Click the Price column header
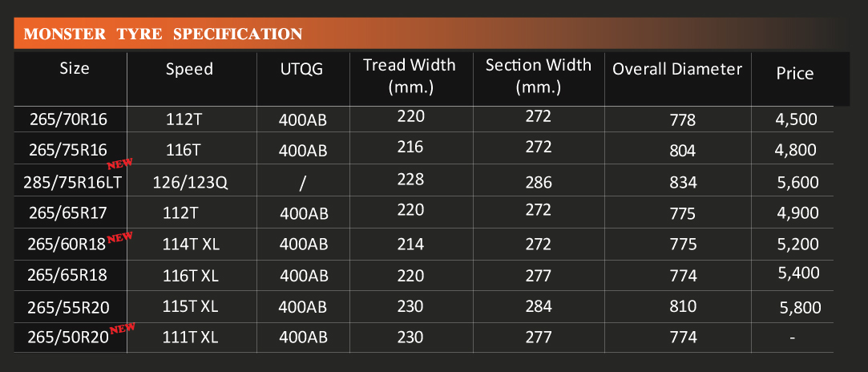 tap(794, 74)
